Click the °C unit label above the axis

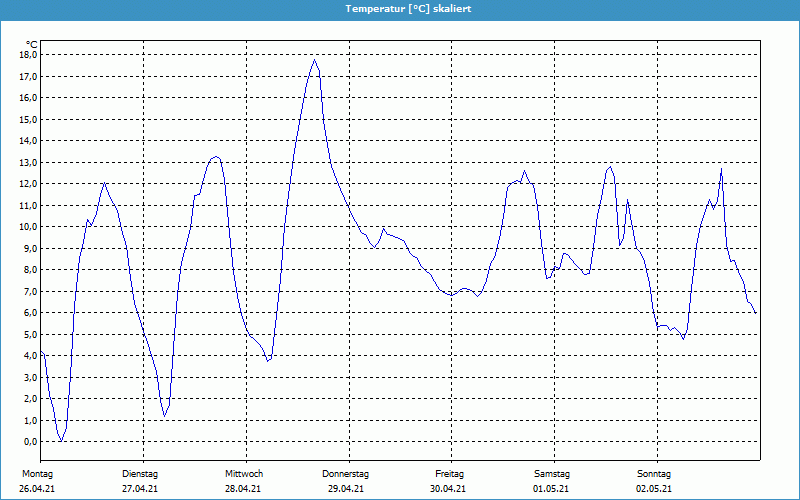[x=31, y=45]
